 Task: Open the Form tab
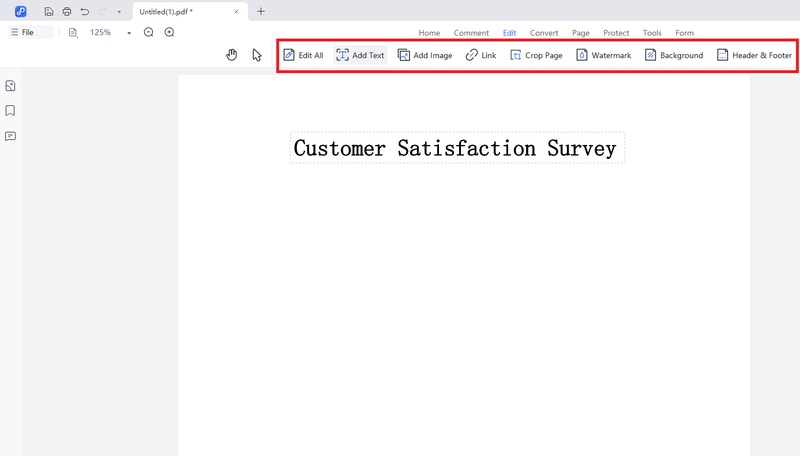[x=684, y=33]
